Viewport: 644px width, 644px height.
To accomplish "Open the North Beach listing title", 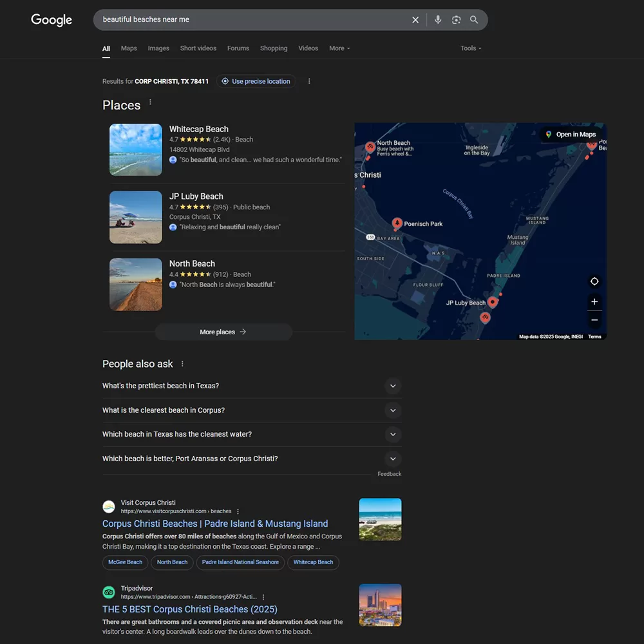I will tap(192, 263).
